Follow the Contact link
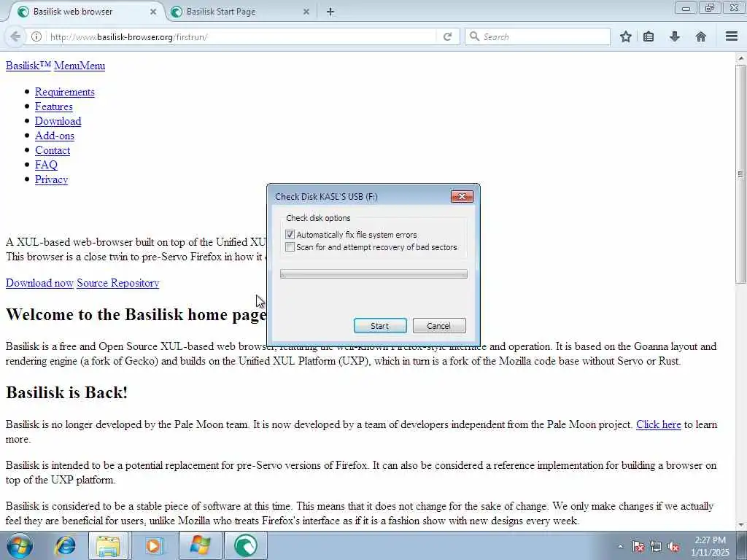The width and height of the screenshot is (747, 560). coord(53,150)
